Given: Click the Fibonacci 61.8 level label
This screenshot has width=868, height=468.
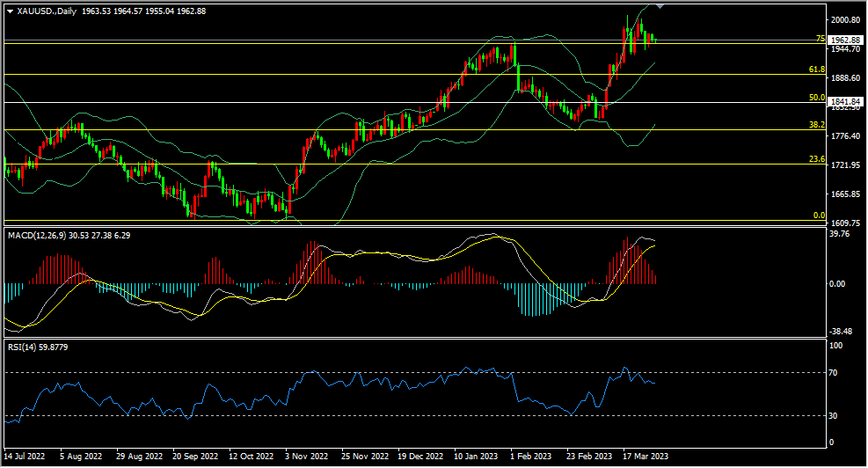Looking at the screenshot, I should pos(816,69).
